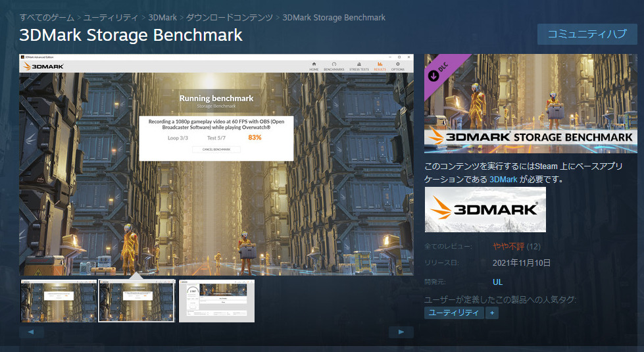The image size is (644, 352).
Task: Click the 3DMark Storage Benchmark header image
Action: [531, 103]
